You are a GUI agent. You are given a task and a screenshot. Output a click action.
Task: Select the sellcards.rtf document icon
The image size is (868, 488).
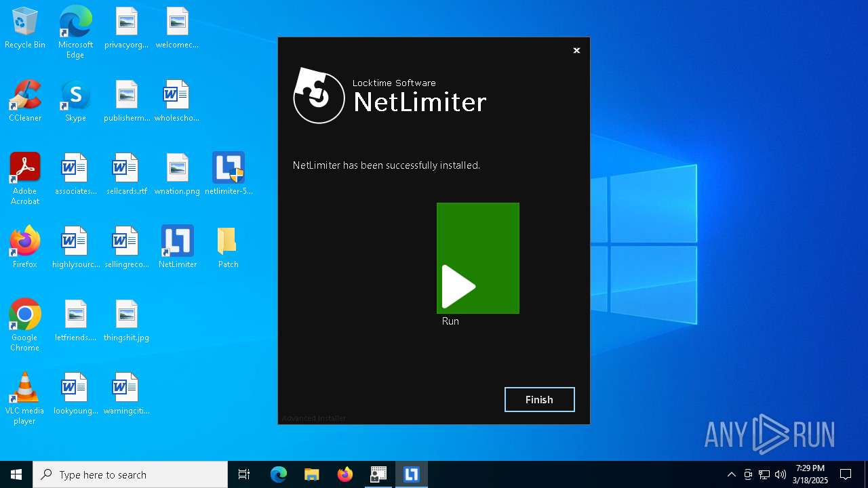tap(126, 175)
